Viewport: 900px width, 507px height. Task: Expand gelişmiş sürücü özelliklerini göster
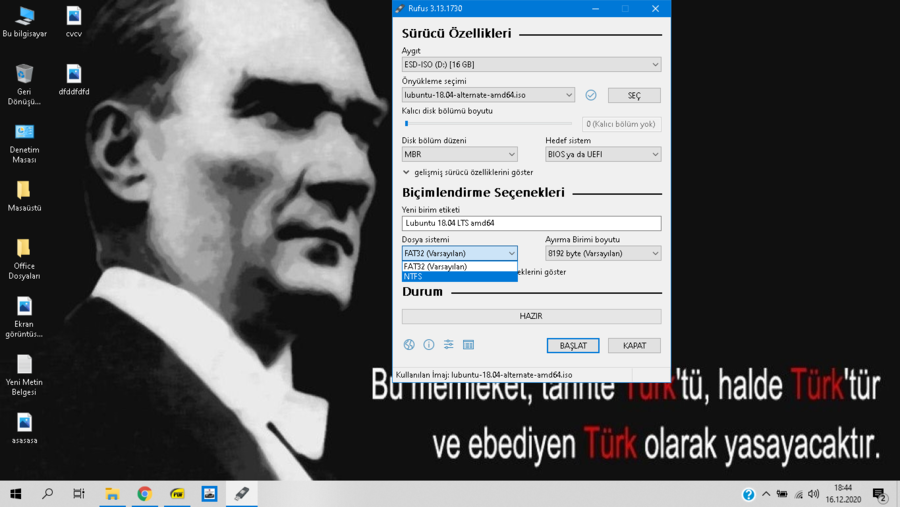pyautogui.click(x=468, y=172)
